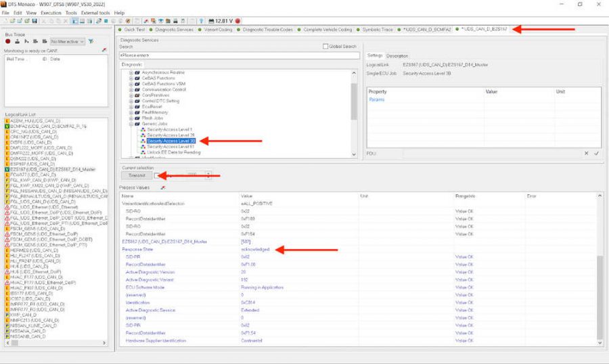Click the PDU confirm checkmark icon
This screenshot has width=609, height=364.
(x=596, y=154)
